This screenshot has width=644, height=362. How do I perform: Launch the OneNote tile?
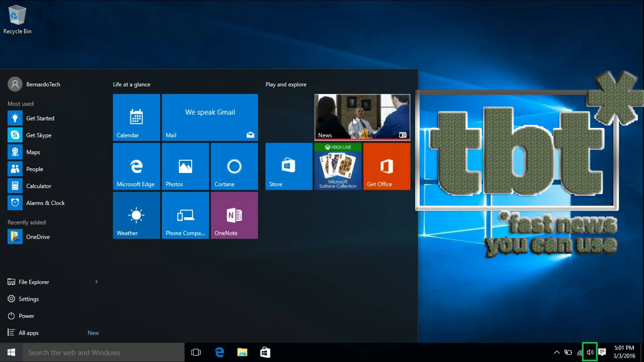point(234,215)
